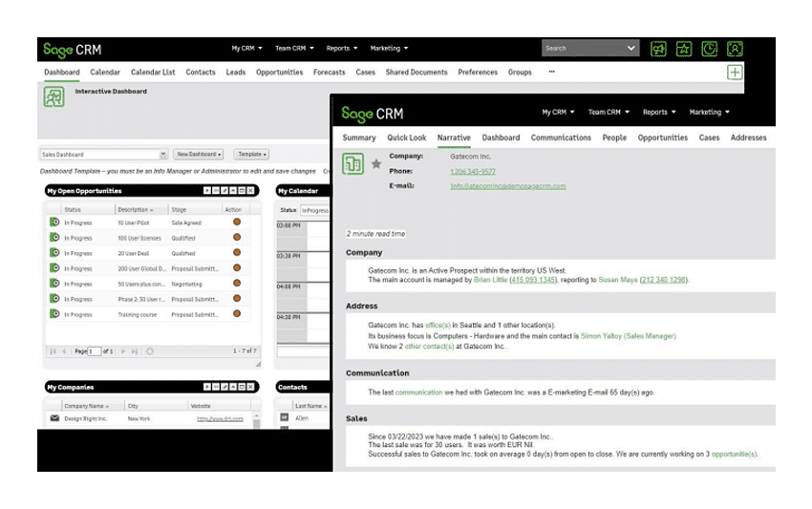Click action dot for Phase 2 row
The image size is (812, 509).
coord(237,298)
